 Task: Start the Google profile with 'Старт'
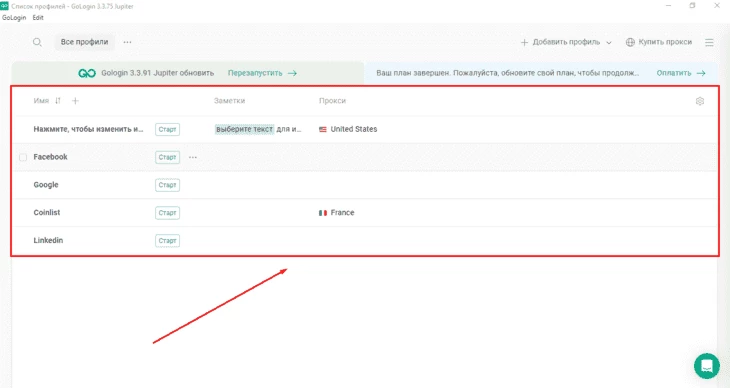(168, 185)
